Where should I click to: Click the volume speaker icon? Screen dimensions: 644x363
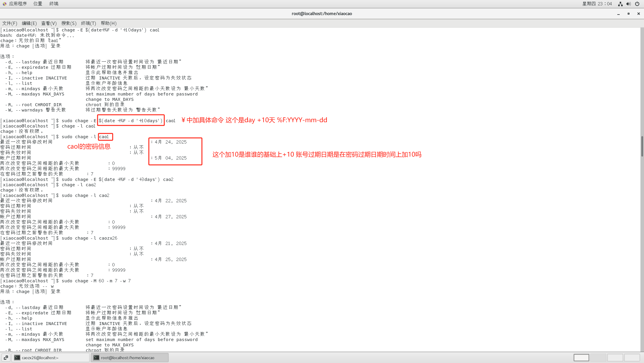[628, 4]
